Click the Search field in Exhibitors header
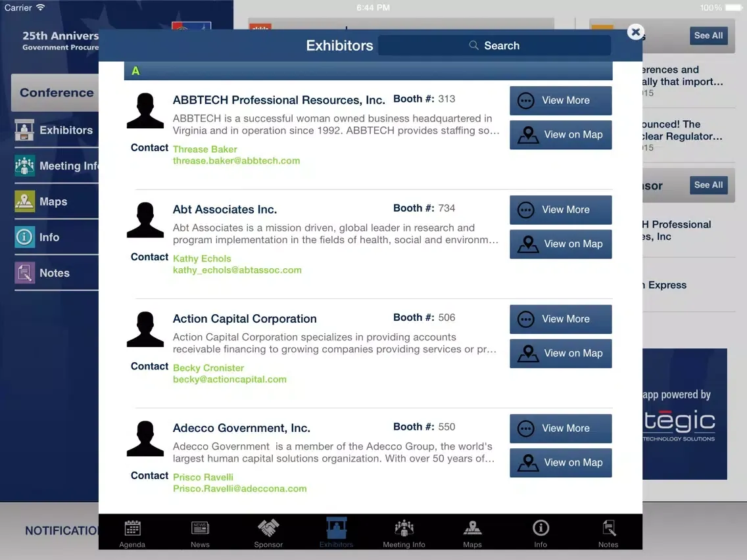 coord(494,46)
